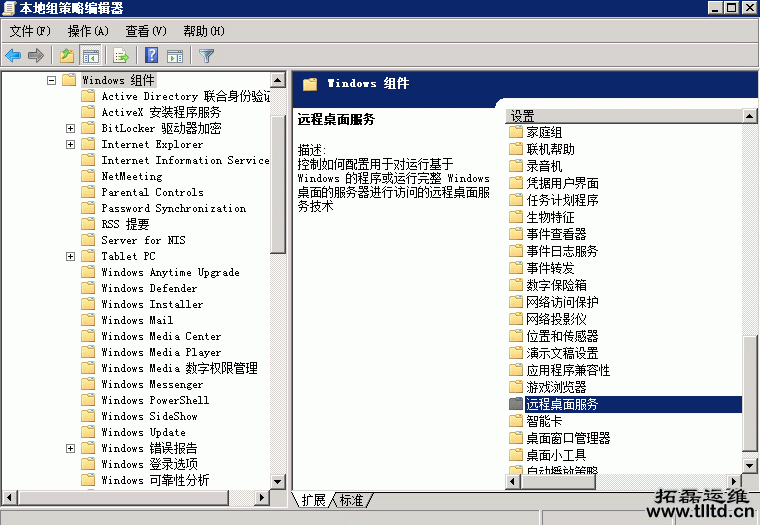
Task: Expand the BitLocker 驱动器加密 node
Action: pyautogui.click(x=70, y=128)
